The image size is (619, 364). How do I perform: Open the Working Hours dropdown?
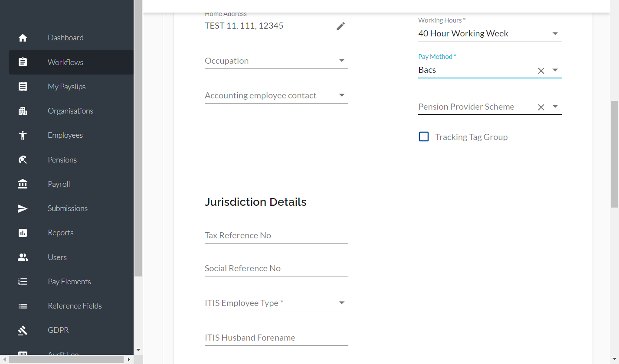coord(555,33)
